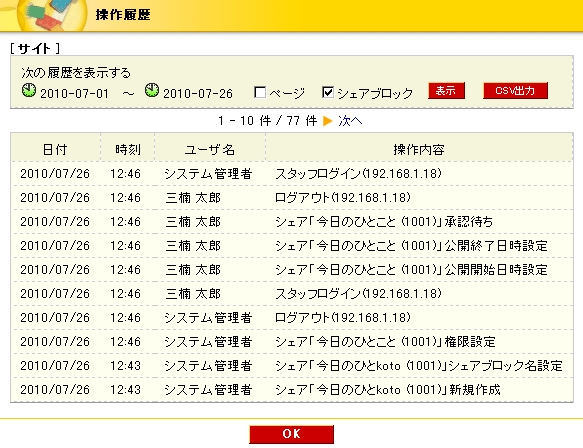Viewport: 583px width, 448px height.
Task: Click the 日付 column header
Action: coord(55,149)
